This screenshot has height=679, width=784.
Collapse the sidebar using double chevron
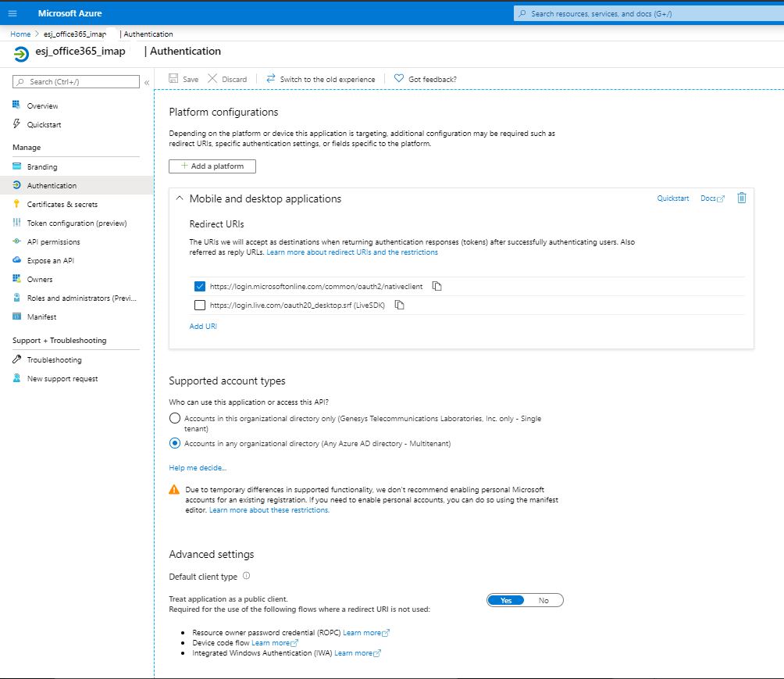147,82
